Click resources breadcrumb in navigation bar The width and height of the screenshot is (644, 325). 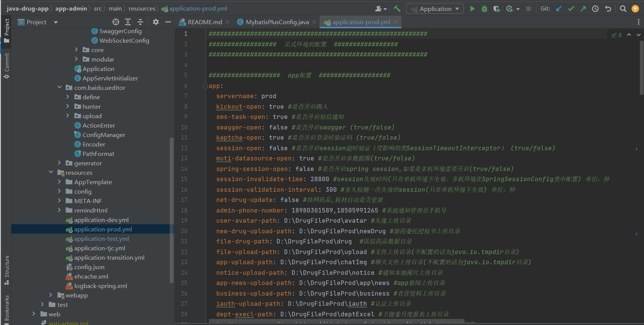(x=142, y=8)
